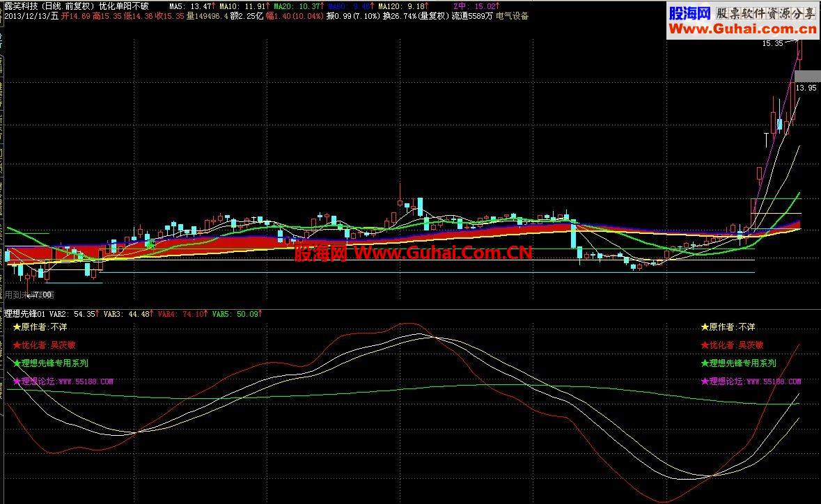Click the 15.35 peak price label on chart
The image size is (821, 504).
(772, 43)
